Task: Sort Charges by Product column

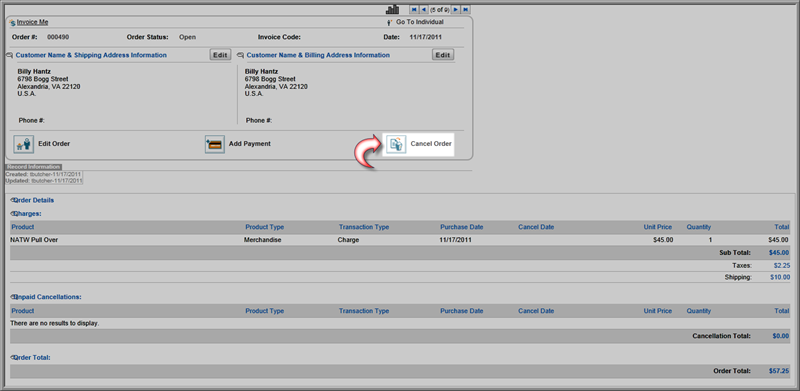Action: click(x=23, y=227)
